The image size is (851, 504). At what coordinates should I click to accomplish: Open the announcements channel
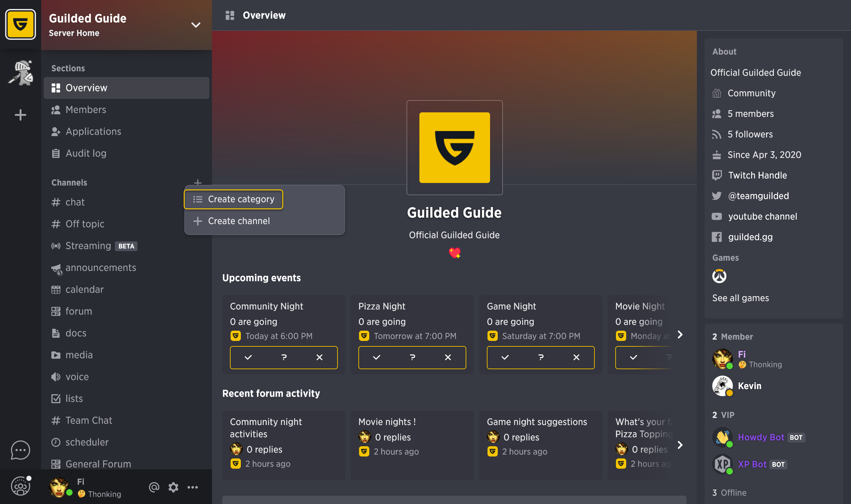coord(127,268)
